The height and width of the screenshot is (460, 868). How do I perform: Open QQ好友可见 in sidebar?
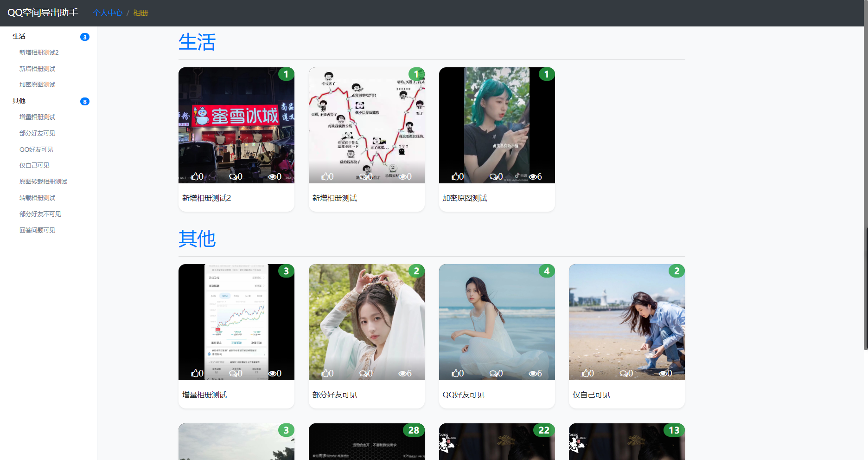point(36,149)
